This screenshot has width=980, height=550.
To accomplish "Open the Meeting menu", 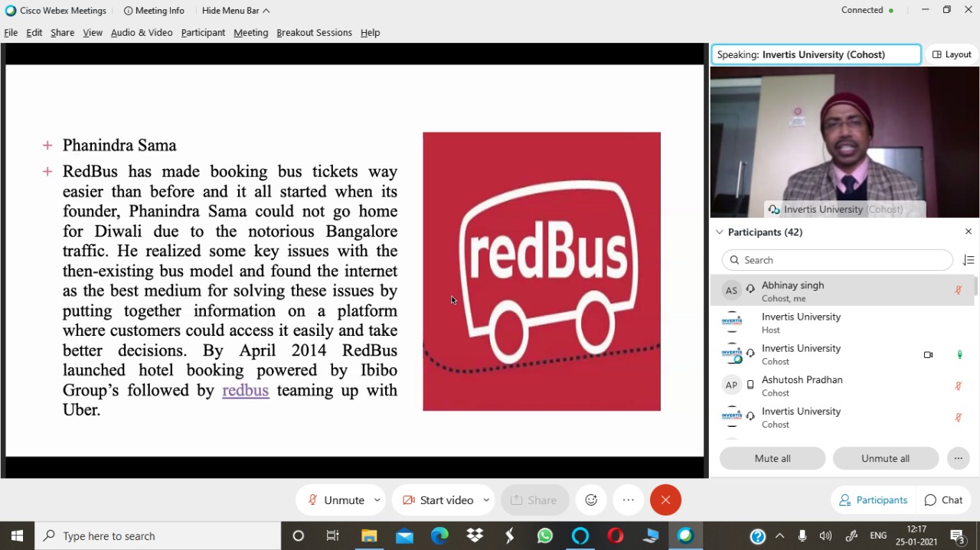I will point(250,32).
